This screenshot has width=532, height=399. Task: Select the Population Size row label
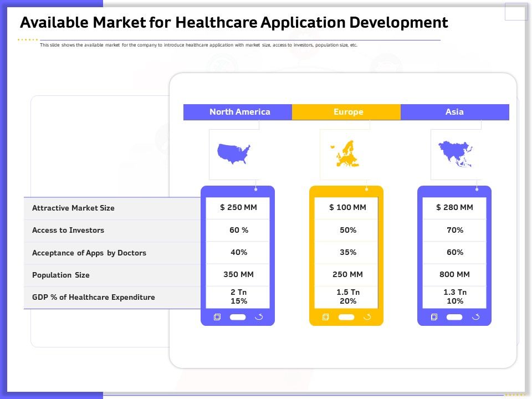(61, 275)
